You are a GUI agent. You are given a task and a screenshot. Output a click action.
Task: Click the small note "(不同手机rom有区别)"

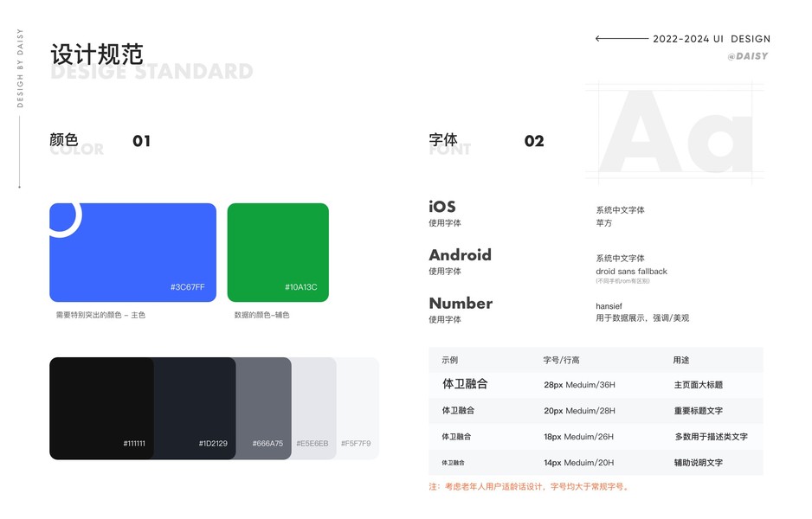point(622,281)
